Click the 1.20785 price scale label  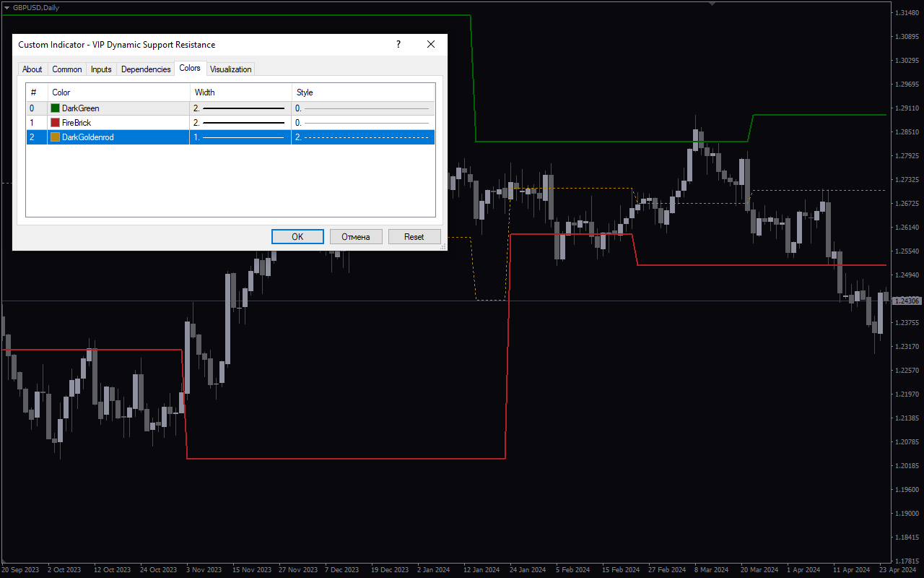(907, 442)
